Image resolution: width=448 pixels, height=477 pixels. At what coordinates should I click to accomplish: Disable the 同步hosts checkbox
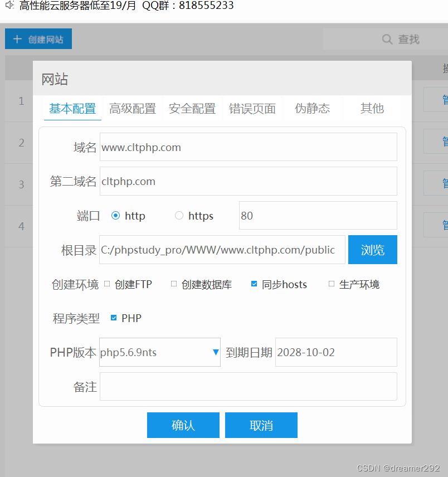click(x=254, y=284)
